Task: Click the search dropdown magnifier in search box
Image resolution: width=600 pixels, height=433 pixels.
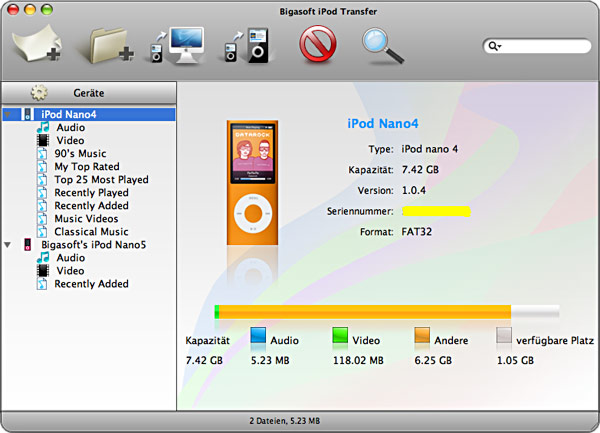Action: coord(494,46)
